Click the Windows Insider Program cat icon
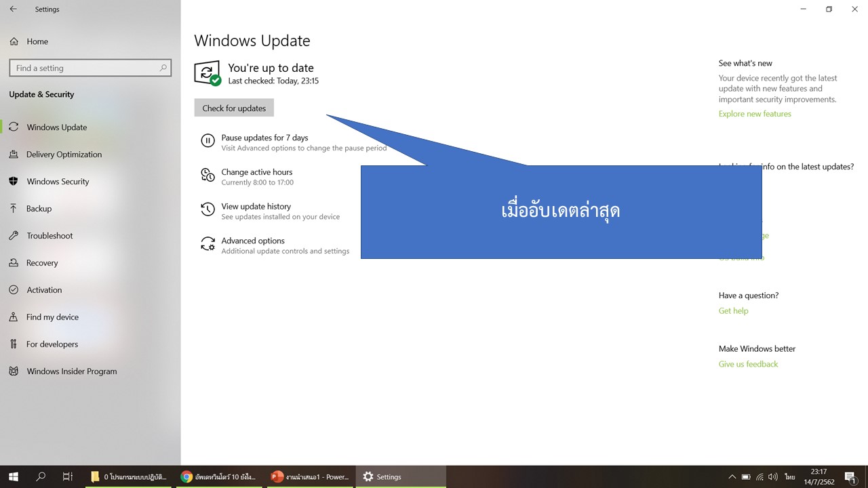The width and height of the screenshot is (868, 488). [x=14, y=371]
